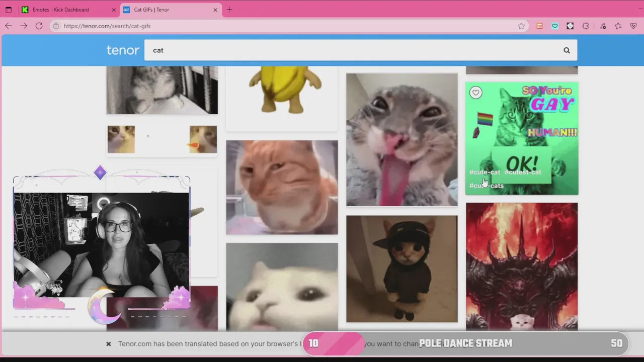Viewport: 644px width, 362px height.
Task: Open the Favorites list icon
Action: tap(618, 26)
